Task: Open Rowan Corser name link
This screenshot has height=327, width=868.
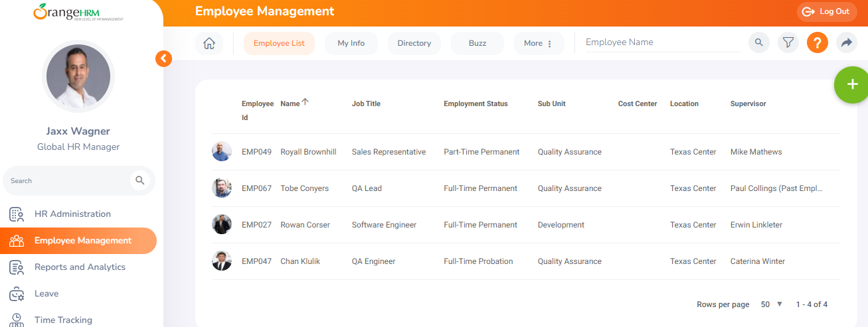Action: pos(305,225)
